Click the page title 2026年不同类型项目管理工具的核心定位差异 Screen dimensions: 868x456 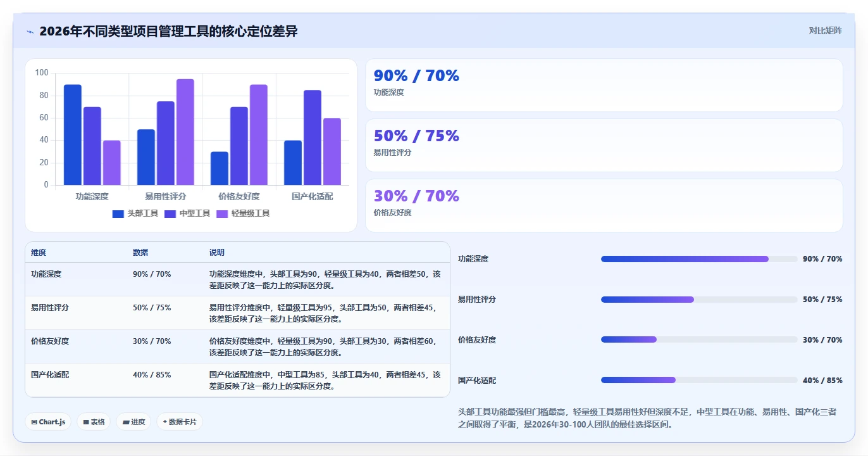(x=168, y=31)
